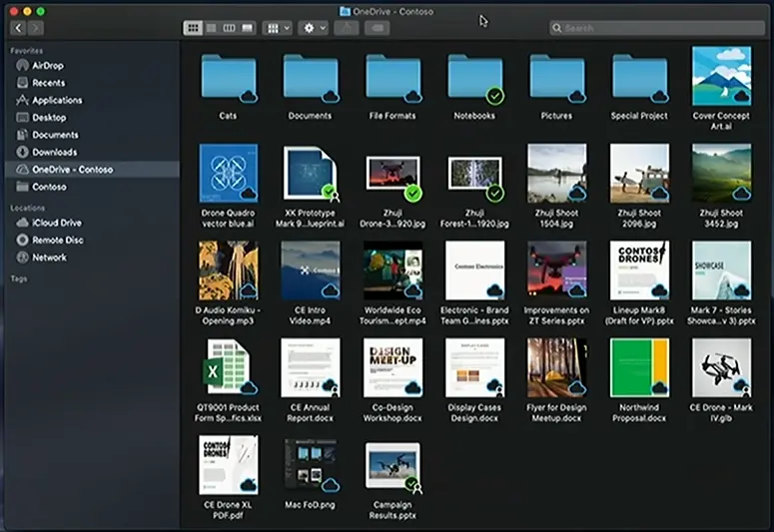Screen dimensions: 774x532
Task: Switch to icon view in the toolbar
Action: [193, 28]
